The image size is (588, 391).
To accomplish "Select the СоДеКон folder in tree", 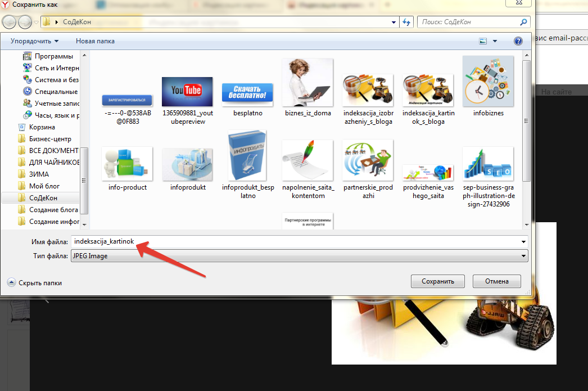I will tap(40, 198).
